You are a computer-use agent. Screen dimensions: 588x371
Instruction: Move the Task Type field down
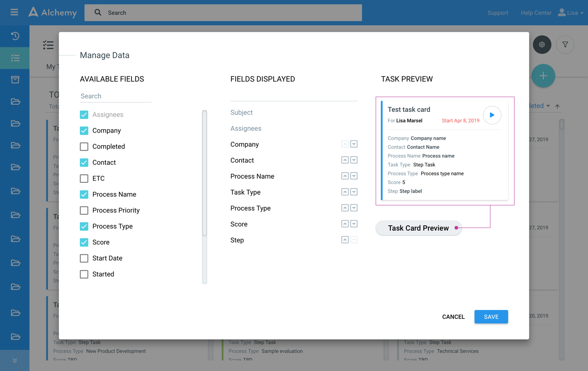354,192
